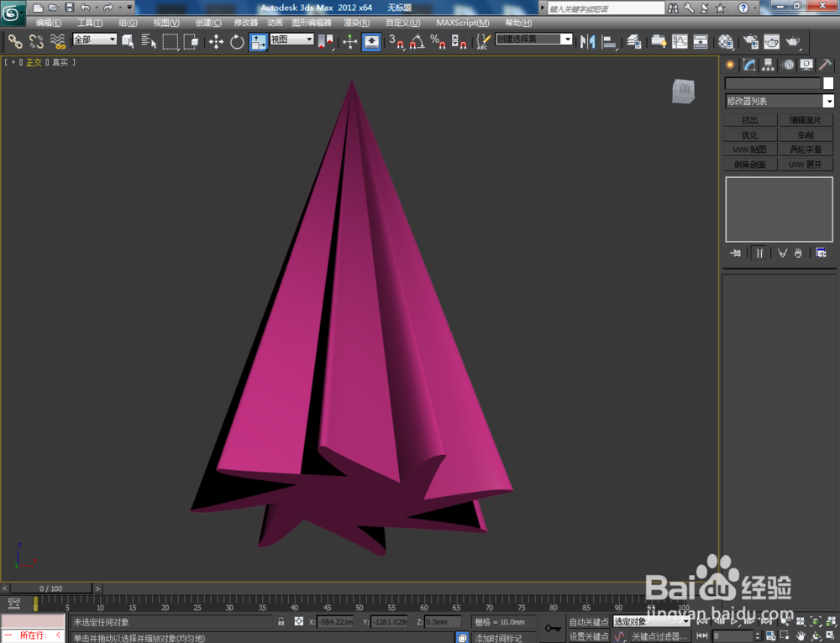
Task: Undo the last action in the title bar
Action: pyautogui.click(x=85, y=8)
